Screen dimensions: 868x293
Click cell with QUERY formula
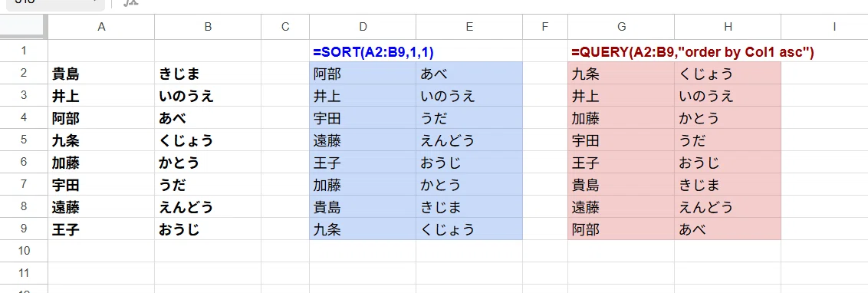621,51
